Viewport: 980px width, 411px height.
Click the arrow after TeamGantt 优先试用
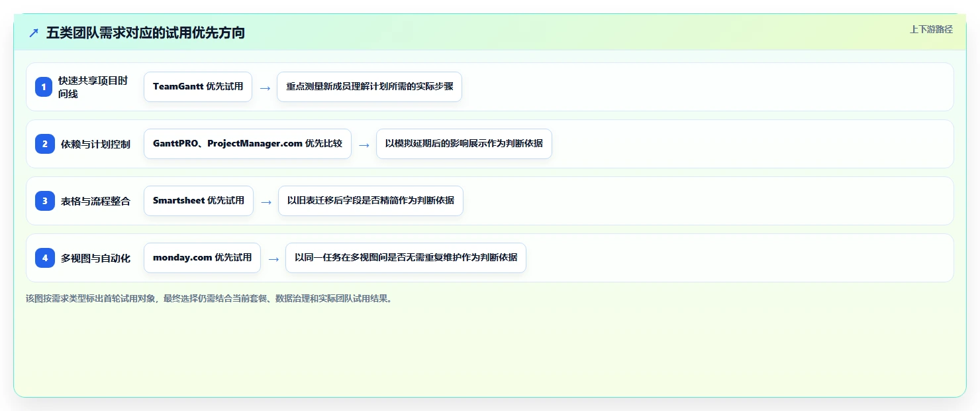[x=265, y=88]
